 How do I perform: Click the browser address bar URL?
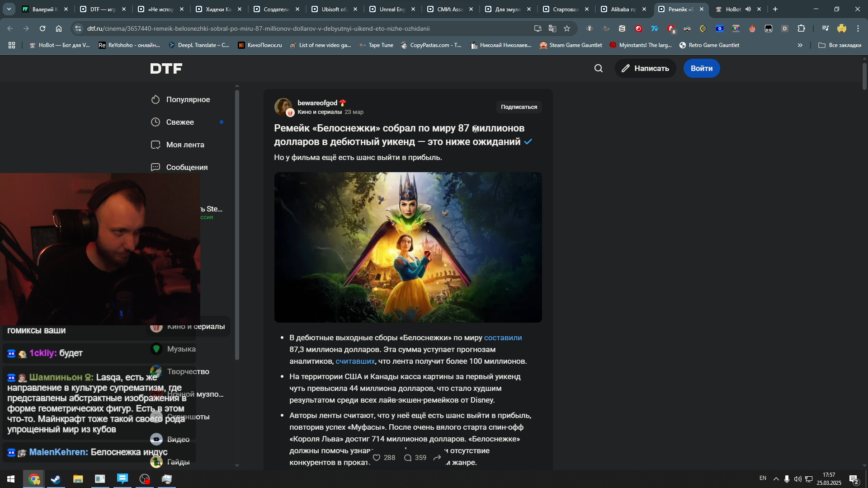point(258,28)
